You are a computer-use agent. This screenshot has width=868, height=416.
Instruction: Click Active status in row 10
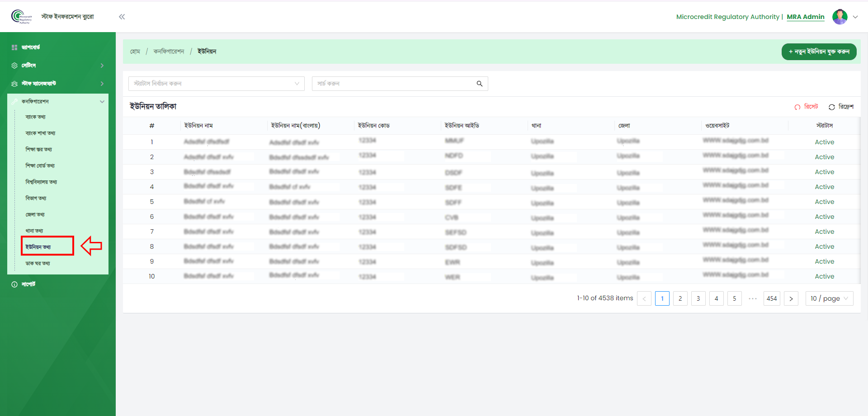[825, 276]
